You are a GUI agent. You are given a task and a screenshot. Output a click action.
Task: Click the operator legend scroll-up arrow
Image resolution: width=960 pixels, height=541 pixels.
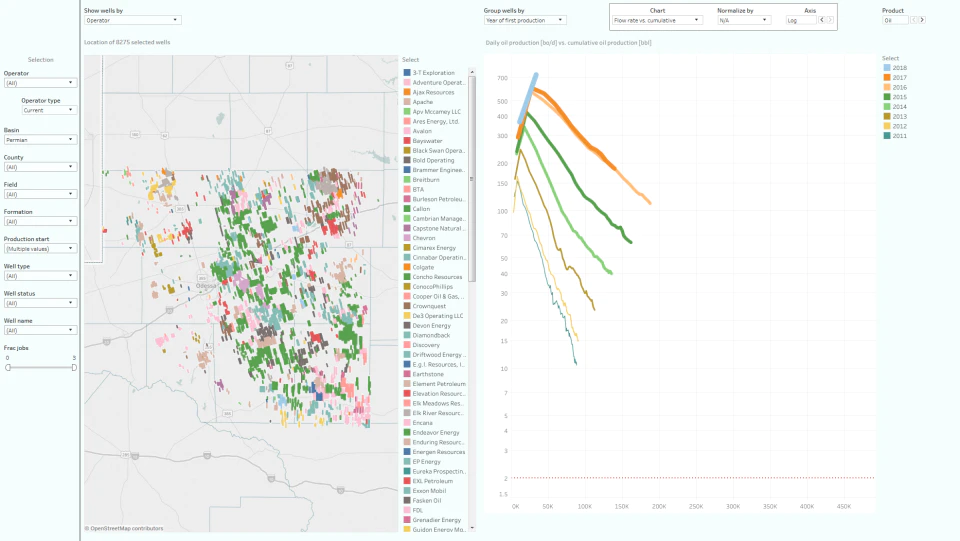tap(471, 72)
